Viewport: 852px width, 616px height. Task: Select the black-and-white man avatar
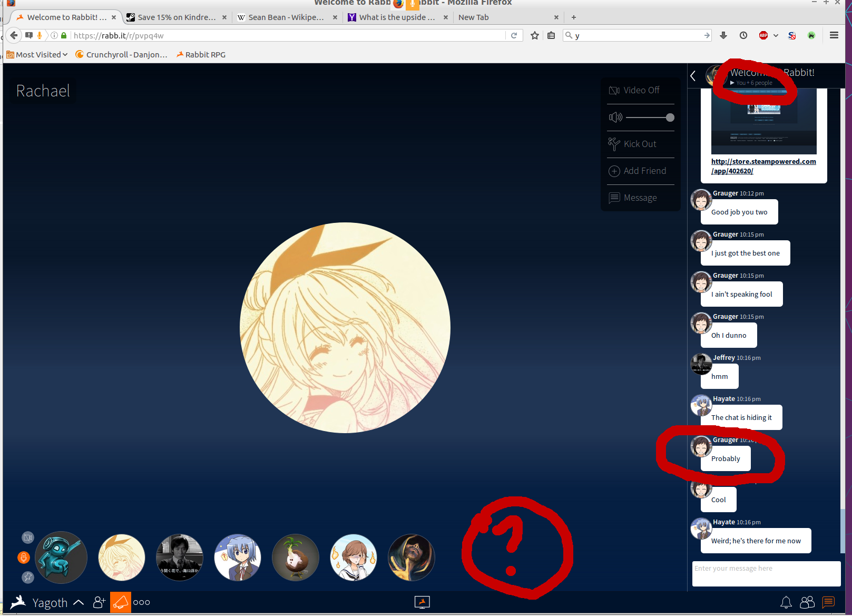[180, 558]
